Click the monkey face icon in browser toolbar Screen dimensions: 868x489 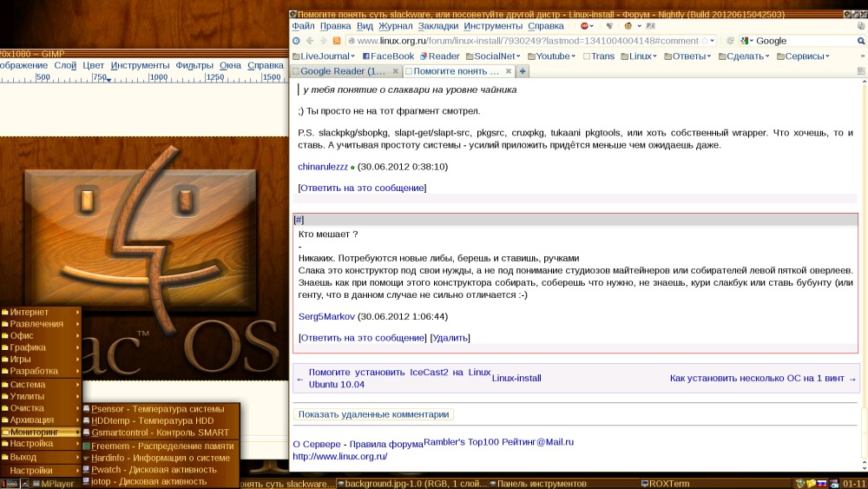pos(628,25)
